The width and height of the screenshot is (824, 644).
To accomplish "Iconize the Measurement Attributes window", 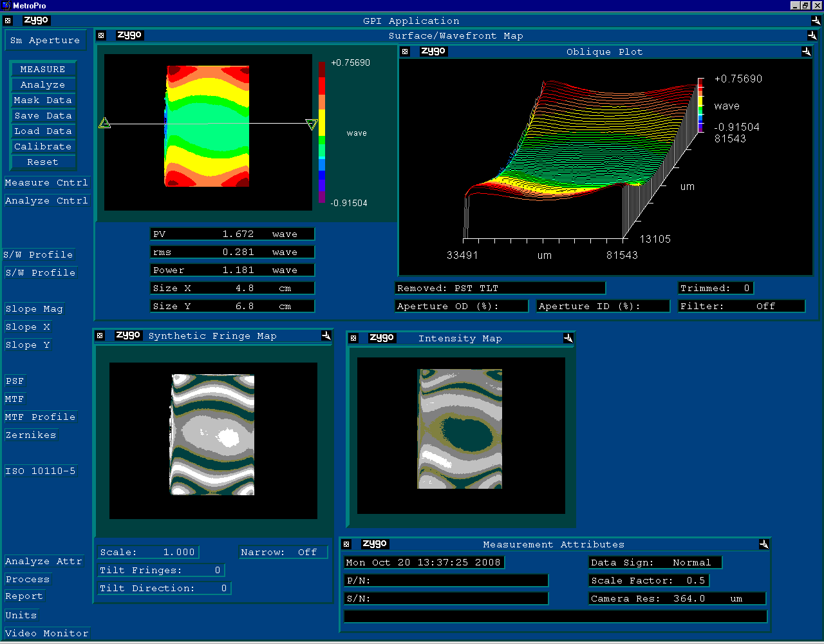I will tap(764, 544).
